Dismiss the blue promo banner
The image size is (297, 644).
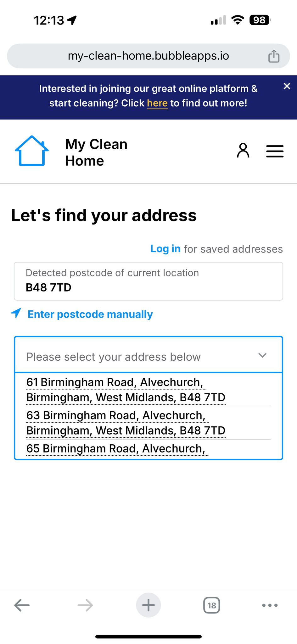(287, 86)
